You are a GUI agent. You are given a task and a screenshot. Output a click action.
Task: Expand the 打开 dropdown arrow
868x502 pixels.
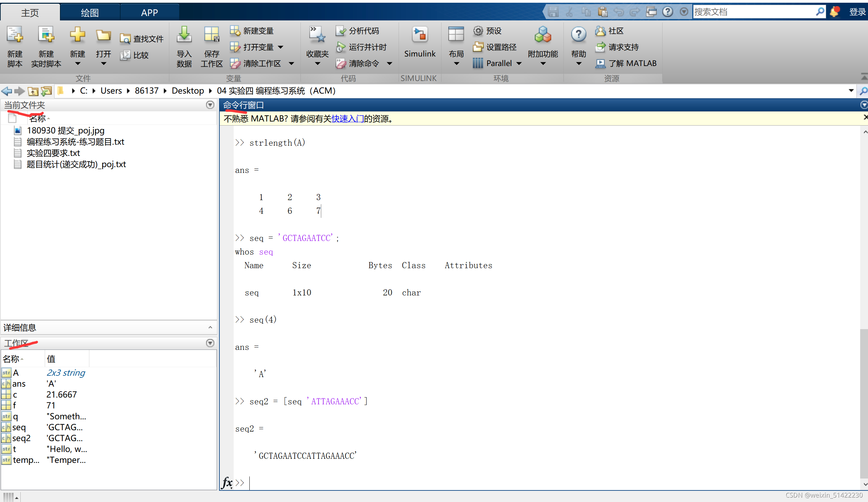[x=103, y=64]
